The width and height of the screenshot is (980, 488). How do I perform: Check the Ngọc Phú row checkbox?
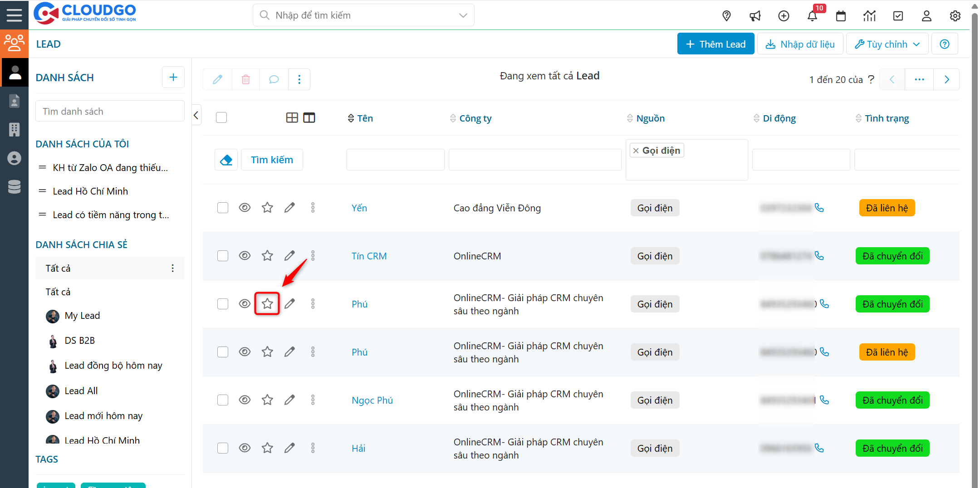coord(222,400)
